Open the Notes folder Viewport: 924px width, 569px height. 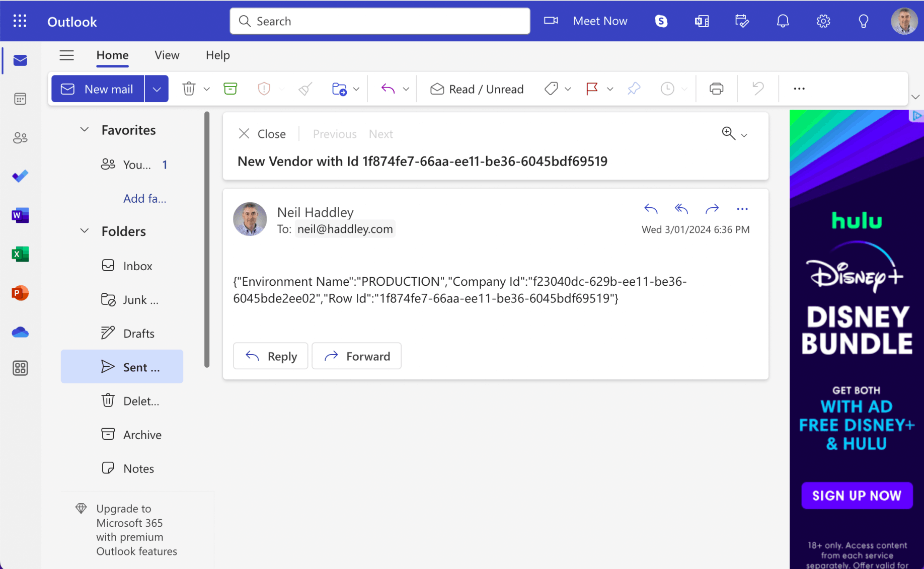point(122,468)
